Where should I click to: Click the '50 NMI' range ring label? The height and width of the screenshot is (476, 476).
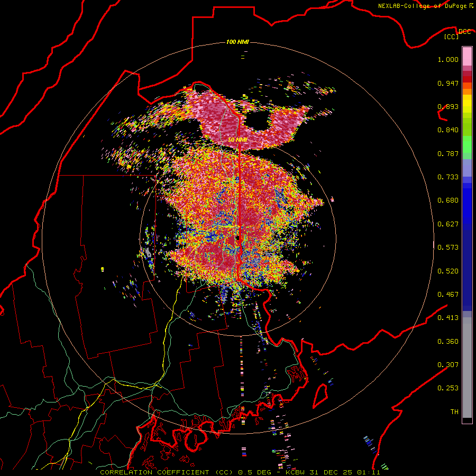(x=237, y=140)
